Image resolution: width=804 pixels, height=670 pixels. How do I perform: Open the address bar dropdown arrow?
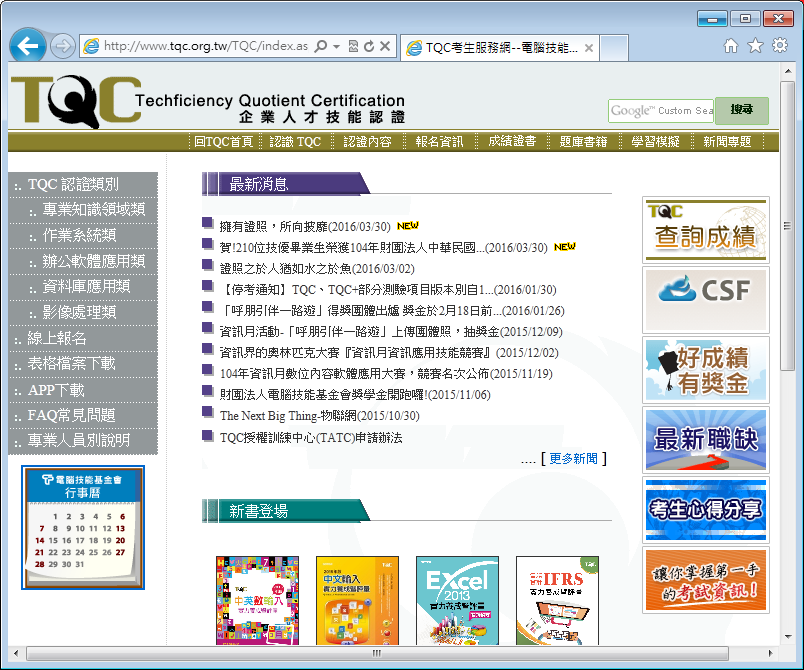click(x=336, y=46)
